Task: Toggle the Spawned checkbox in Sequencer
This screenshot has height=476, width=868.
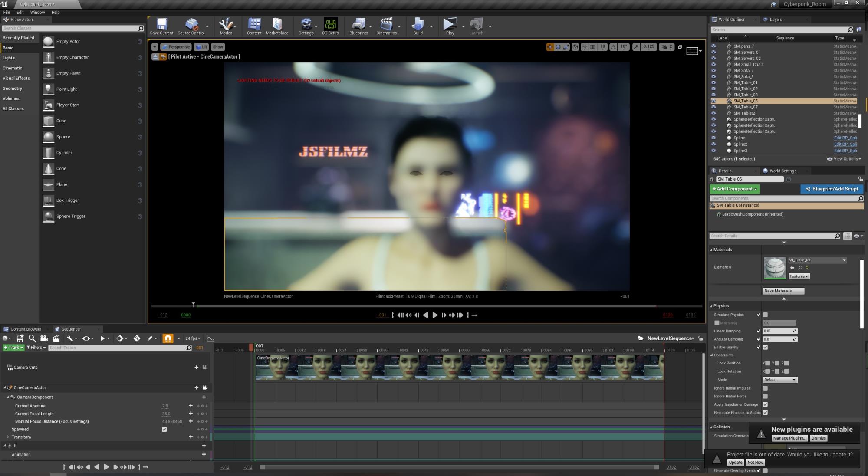Action: point(164,429)
